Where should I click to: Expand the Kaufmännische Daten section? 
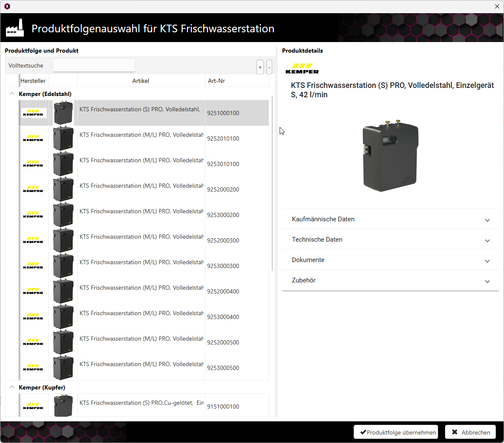(390, 219)
